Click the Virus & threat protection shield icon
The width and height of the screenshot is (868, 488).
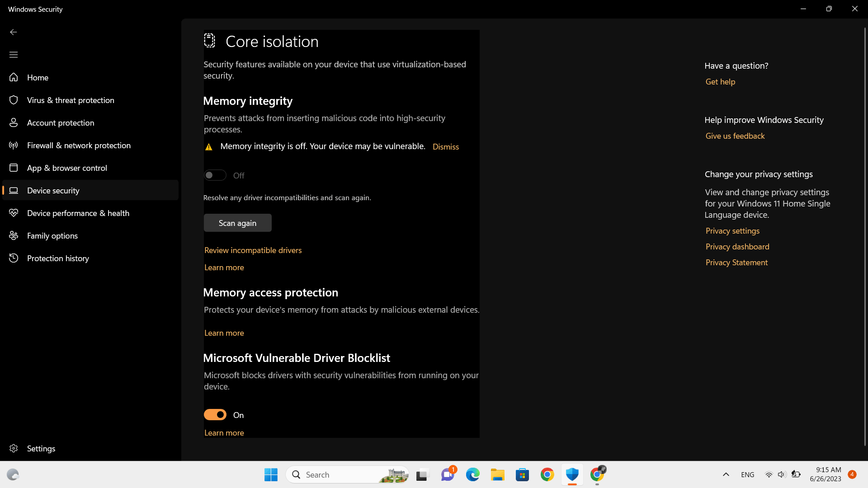pyautogui.click(x=14, y=100)
